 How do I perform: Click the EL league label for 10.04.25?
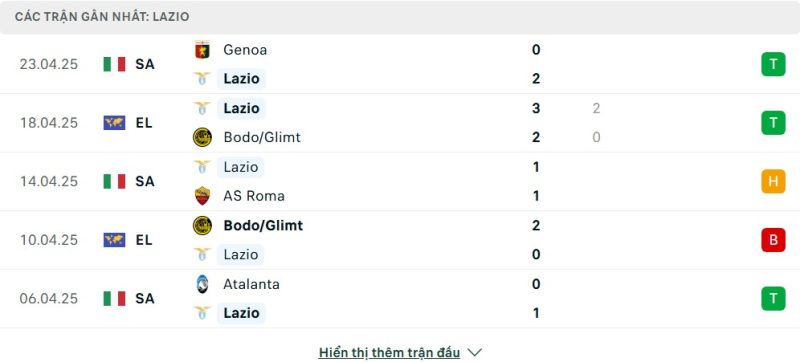144,240
